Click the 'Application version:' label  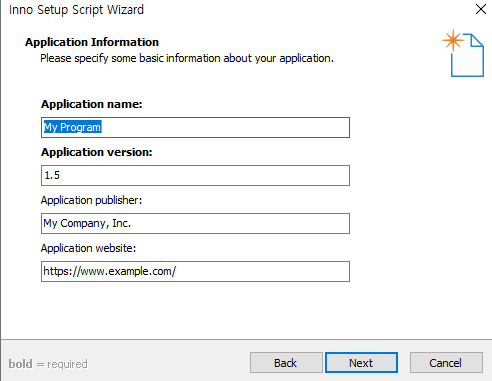tap(97, 152)
